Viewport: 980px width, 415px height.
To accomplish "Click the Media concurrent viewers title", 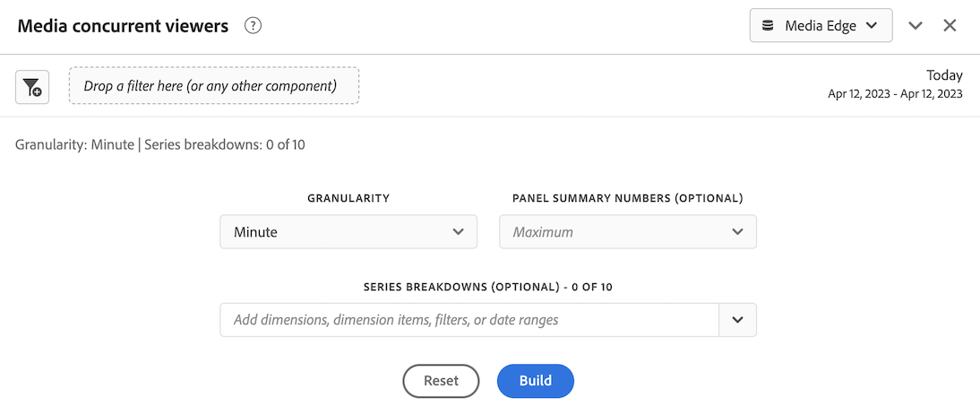I will tap(124, 26).
